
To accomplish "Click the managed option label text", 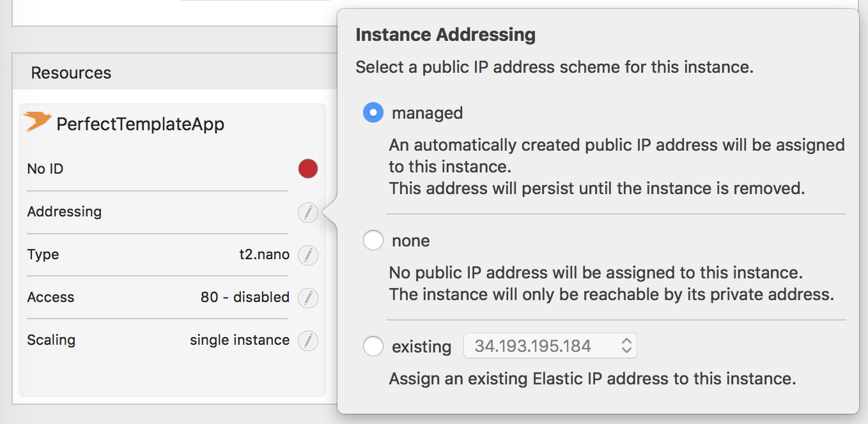I will [x=428, y=113].
